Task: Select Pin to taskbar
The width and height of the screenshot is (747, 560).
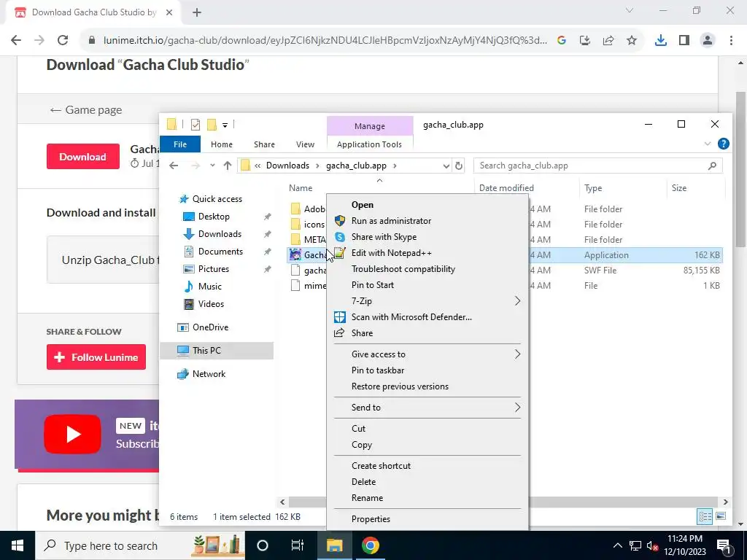Action: (x=378, y=370)
